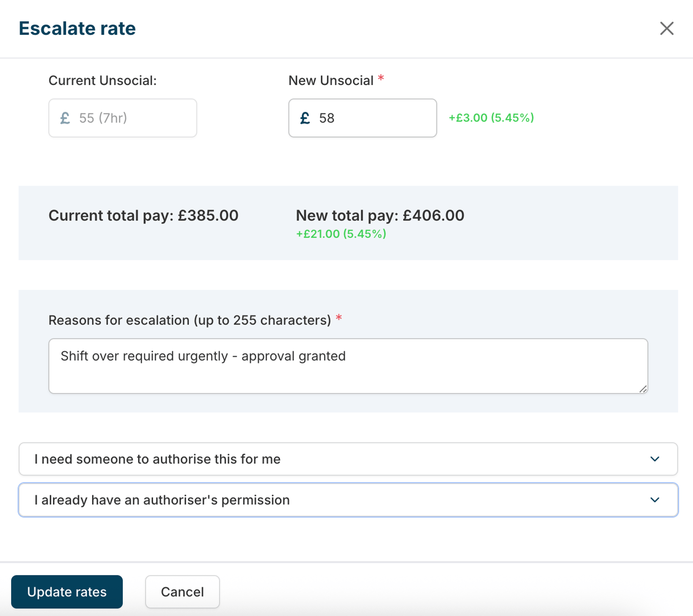Click the 'Current total pay: £385.00' text
Screen dimensions: 693x616
point(143,215)
